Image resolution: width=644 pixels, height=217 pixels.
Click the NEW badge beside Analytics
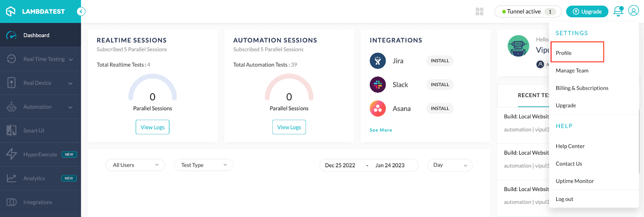[69, 178]
